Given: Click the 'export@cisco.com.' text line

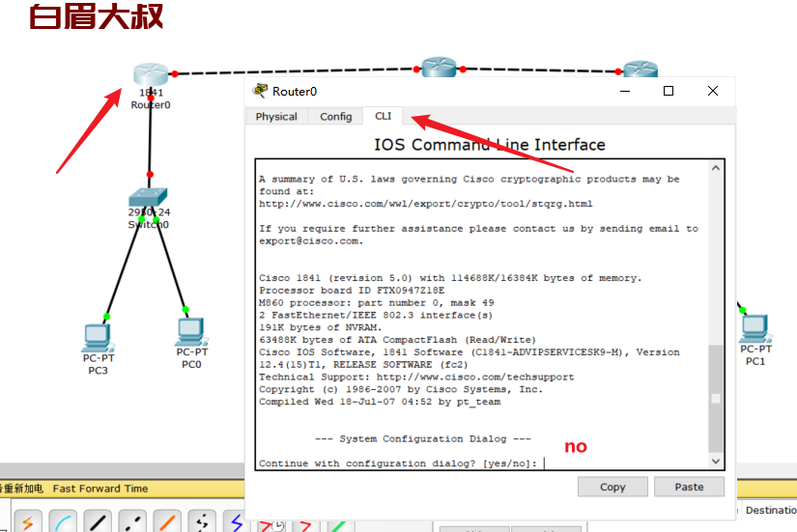Looking at the screenshot, I should (311, 240).
